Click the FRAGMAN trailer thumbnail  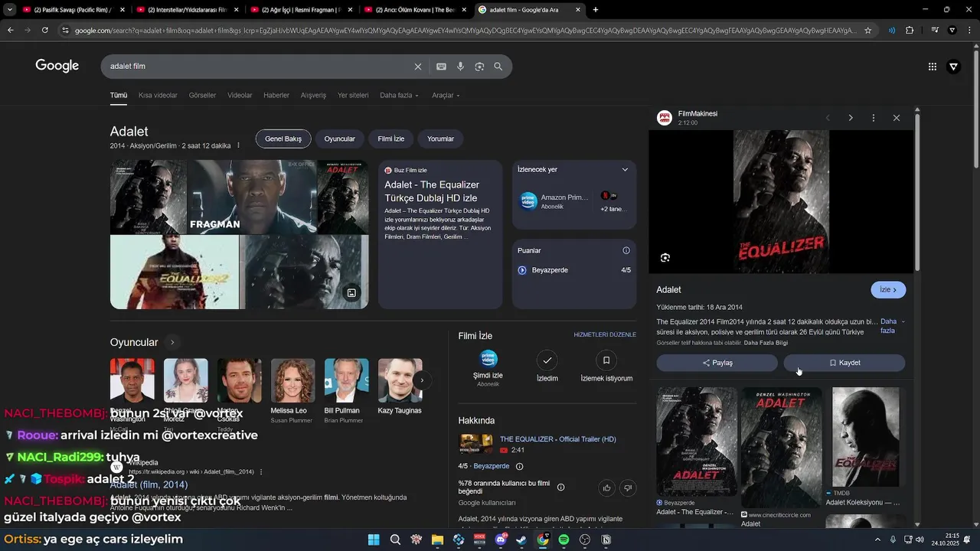pyautogui.click(x=252, y=197)
